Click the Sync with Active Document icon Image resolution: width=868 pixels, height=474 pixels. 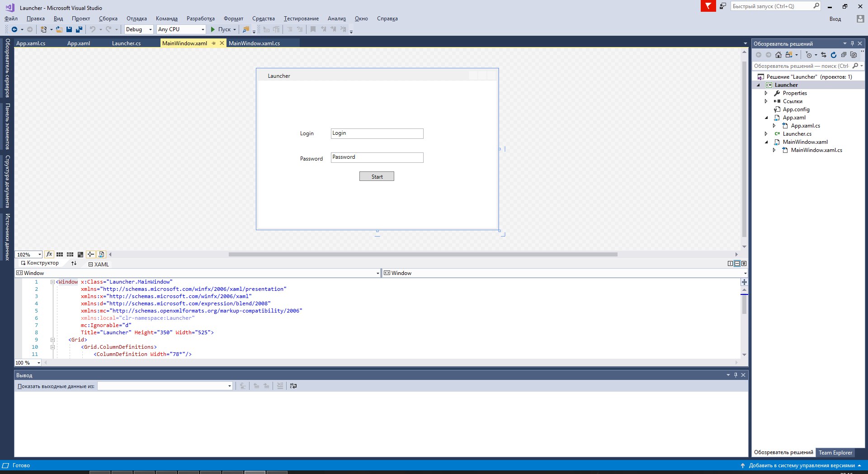[x=824, y=55]
